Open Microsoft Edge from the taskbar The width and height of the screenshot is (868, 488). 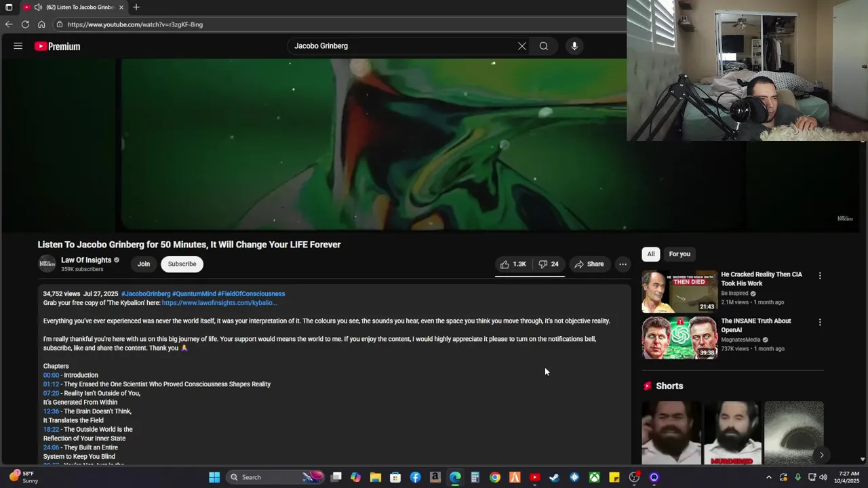[455, 477]
